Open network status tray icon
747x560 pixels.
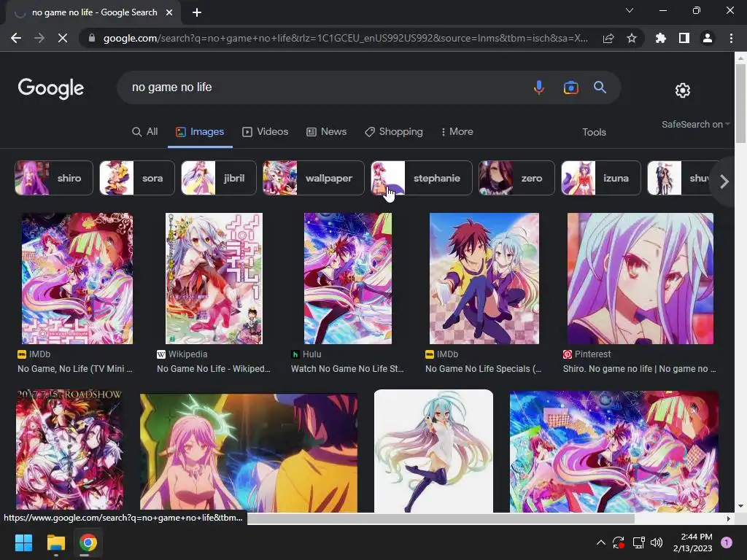tap(638, 542)
